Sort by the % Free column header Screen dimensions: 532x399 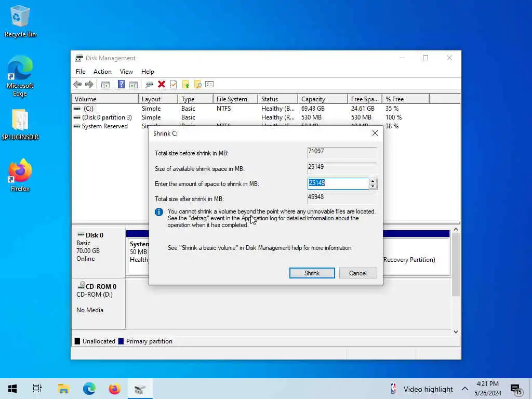406,99
